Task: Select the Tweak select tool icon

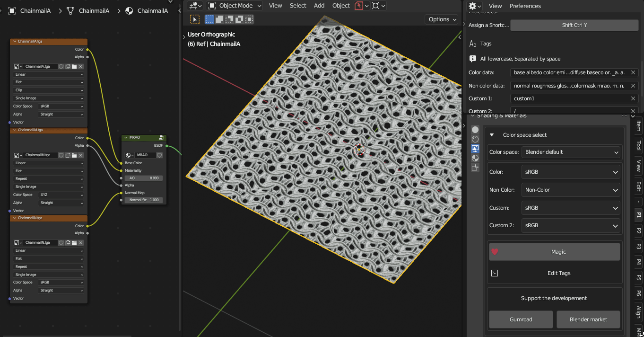Action: click(x=195, y=19)
